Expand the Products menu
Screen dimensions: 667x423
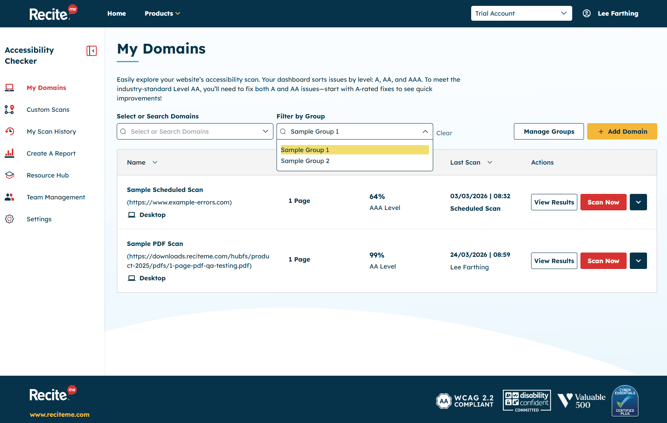coord(162,14)
